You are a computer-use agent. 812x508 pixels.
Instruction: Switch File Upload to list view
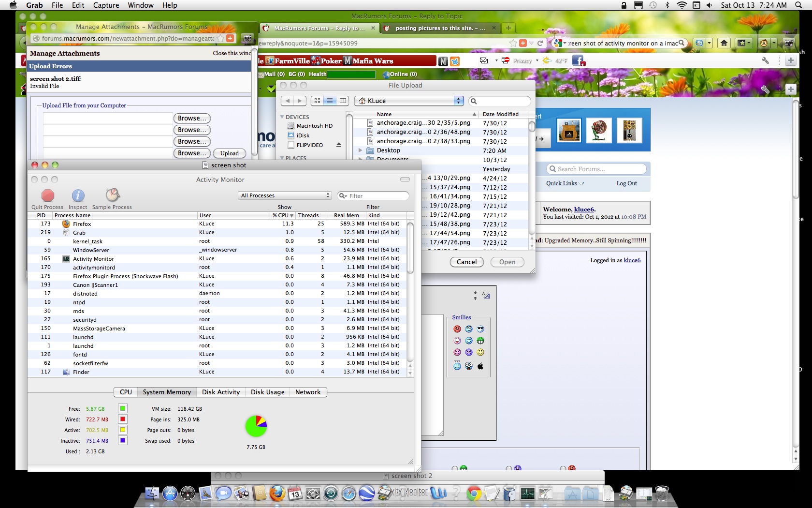pyautogui.click(x=330, y=101)
